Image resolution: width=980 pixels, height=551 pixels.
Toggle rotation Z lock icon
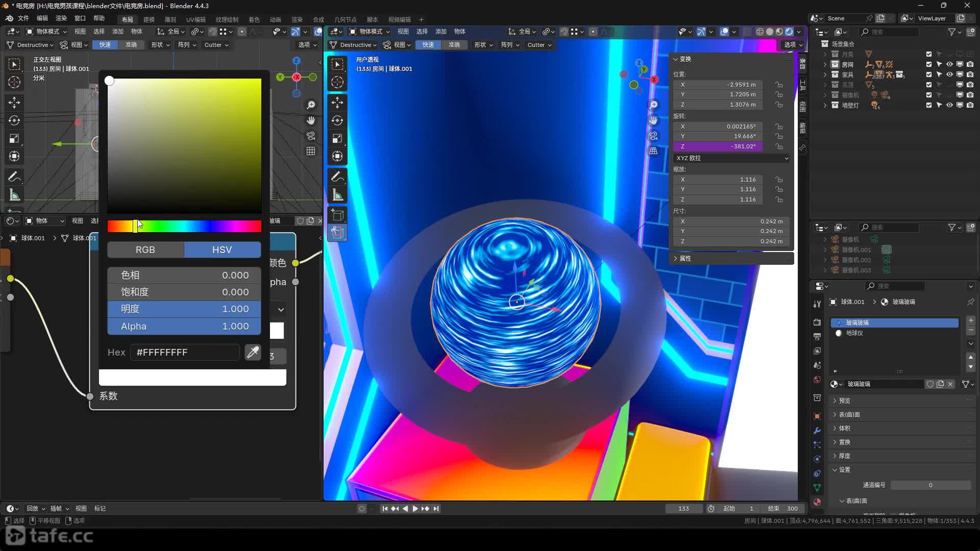pos(779,146)
